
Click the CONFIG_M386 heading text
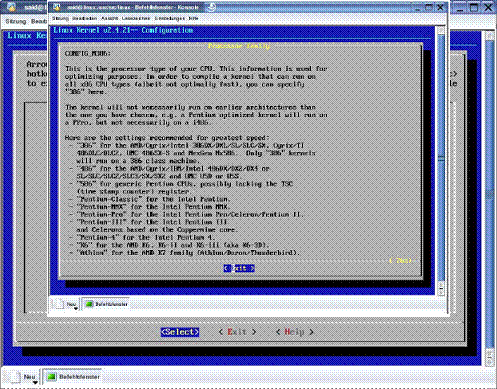[x=87, y=53]
